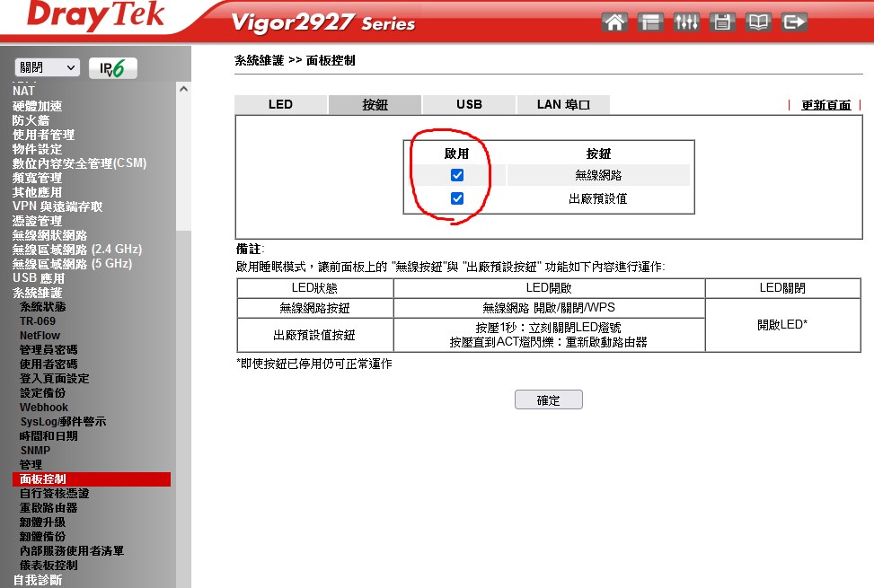Switch to the LED tab
Image resolution: width=874 pixels, height=588 pixels.
coord(280,104)
